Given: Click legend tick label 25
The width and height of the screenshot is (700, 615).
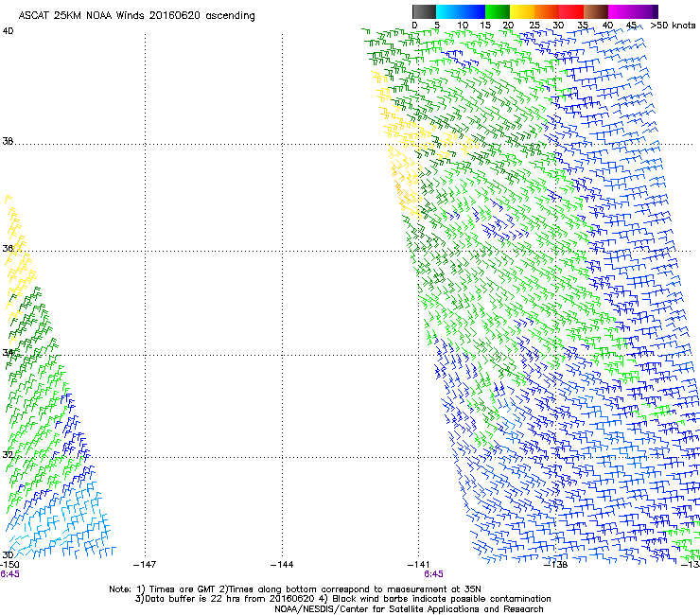Looking at the screenshot, I should click(534, 26).
